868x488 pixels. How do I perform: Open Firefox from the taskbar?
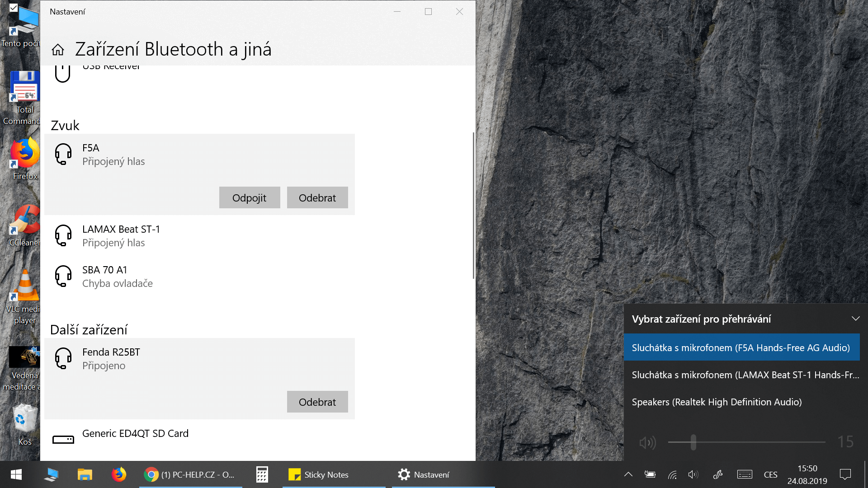119,474
